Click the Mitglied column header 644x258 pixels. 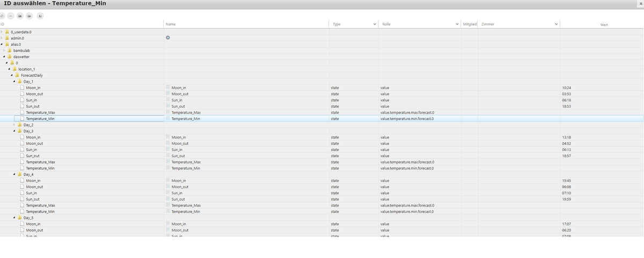click(470, 24)
